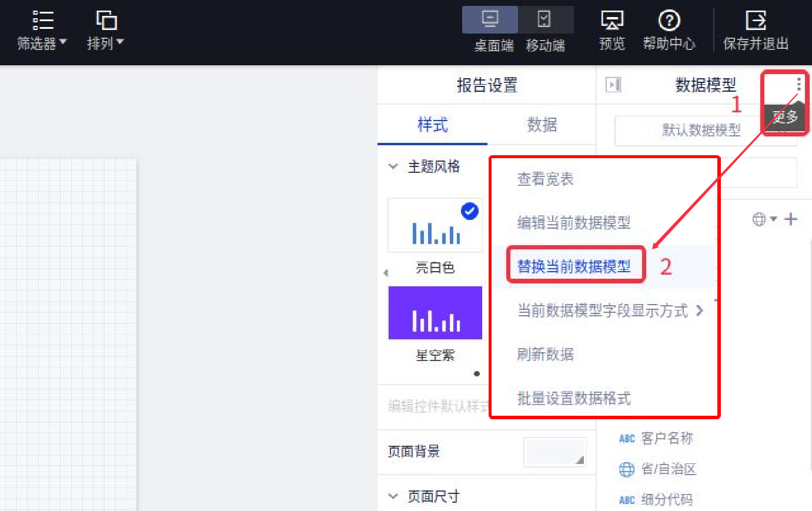Click the plus icon to add field

coord(791,219)
